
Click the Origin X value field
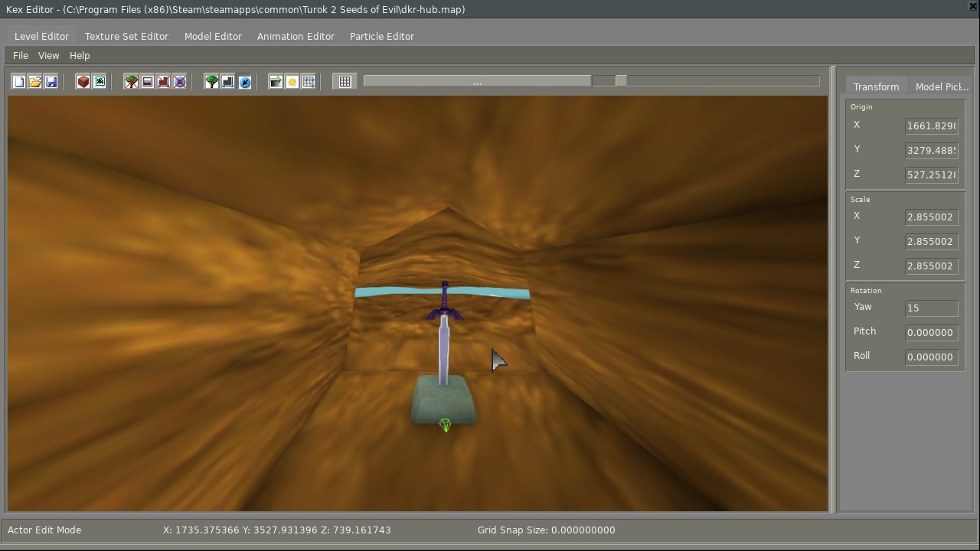[x=931, y=126]
